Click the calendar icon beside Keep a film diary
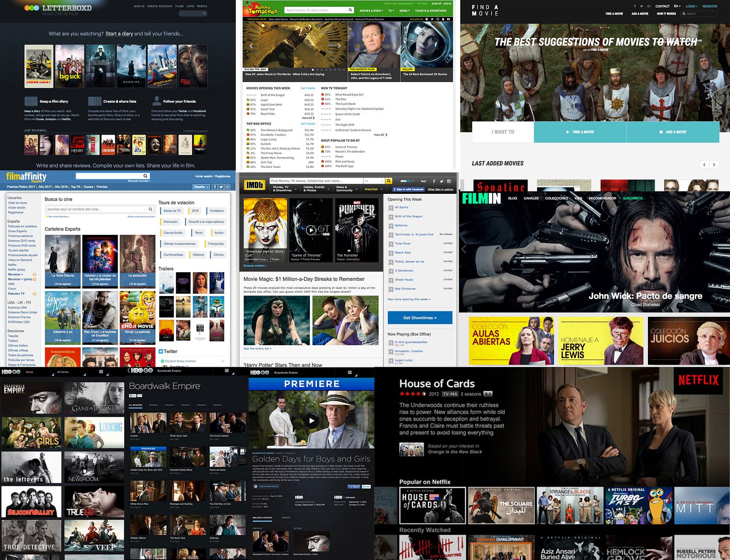 (31, 101)
